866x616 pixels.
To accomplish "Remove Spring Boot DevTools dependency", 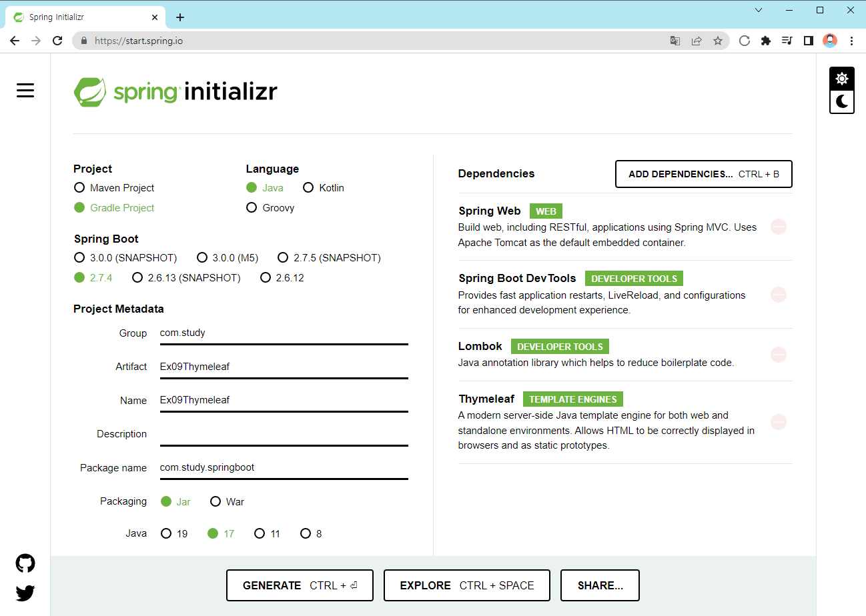I will (778, 294).
